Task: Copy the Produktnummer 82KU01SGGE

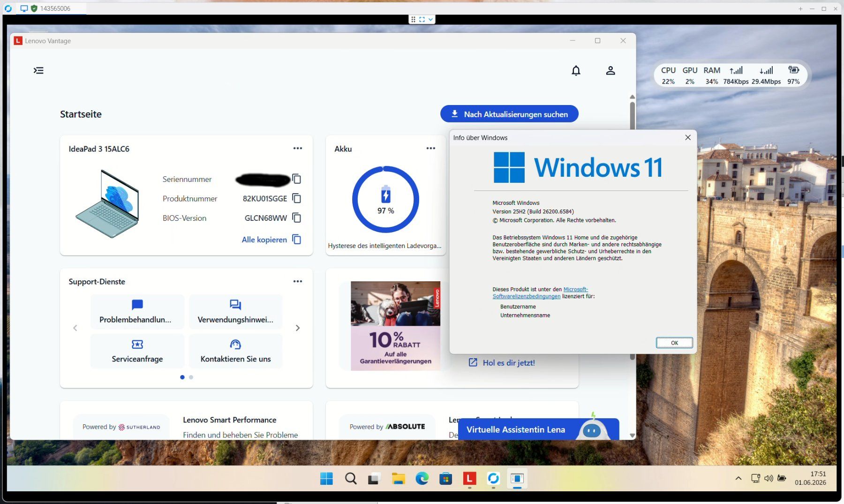Action: 296,198
